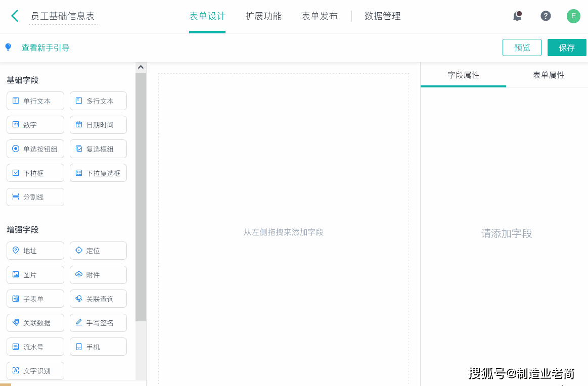The image size is (588, 386).
Task: Click the 保存 button
Action: (x=567, y=47)
